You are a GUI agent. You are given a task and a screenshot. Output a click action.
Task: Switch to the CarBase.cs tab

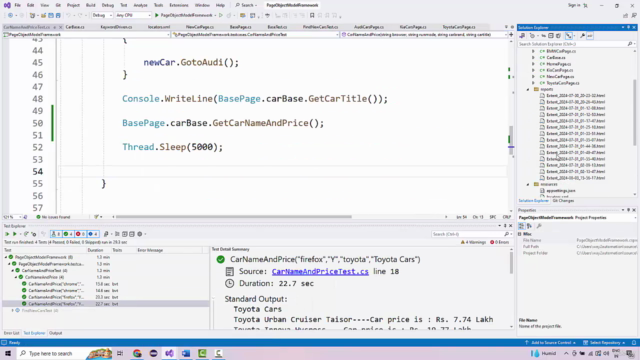(x=75, y=27)
